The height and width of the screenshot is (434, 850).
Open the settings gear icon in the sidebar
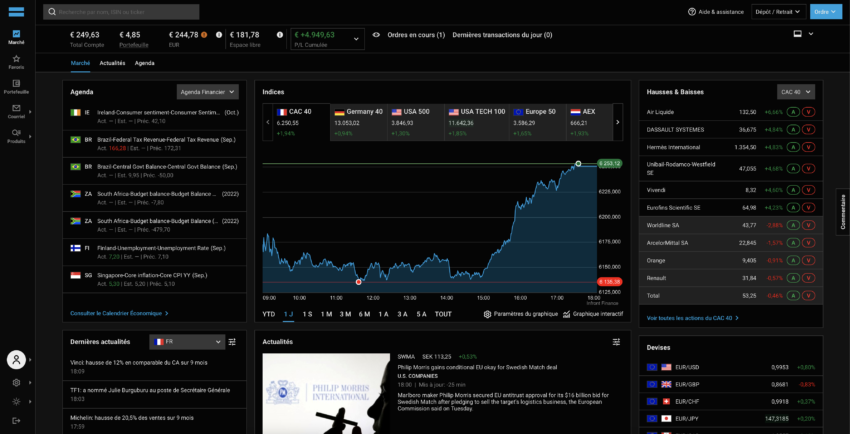pyautogui.click(x=16, y=383)
